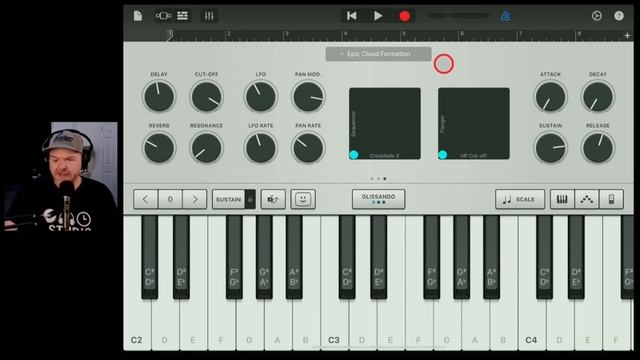Click the playhead at bar 1
Image resolution: width=640 pixels, height=360 pixels.
[x=170, y=36]
